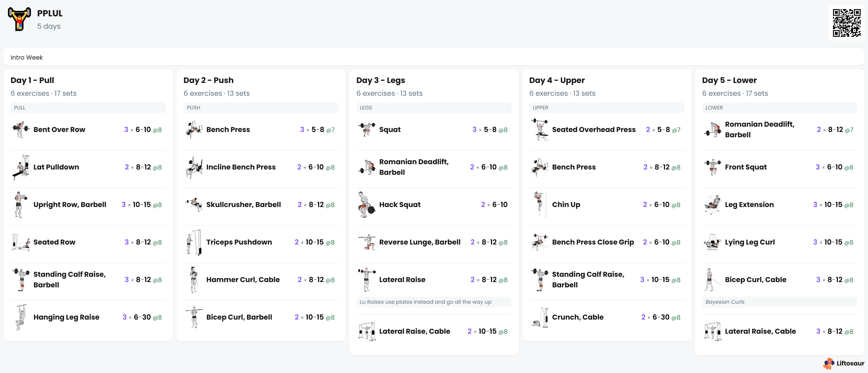Image resolution: width=868 pixels, height=373 pixels.
Task: Click the Day 2 Bench Press icon
Action: click(x=194, y=130)
